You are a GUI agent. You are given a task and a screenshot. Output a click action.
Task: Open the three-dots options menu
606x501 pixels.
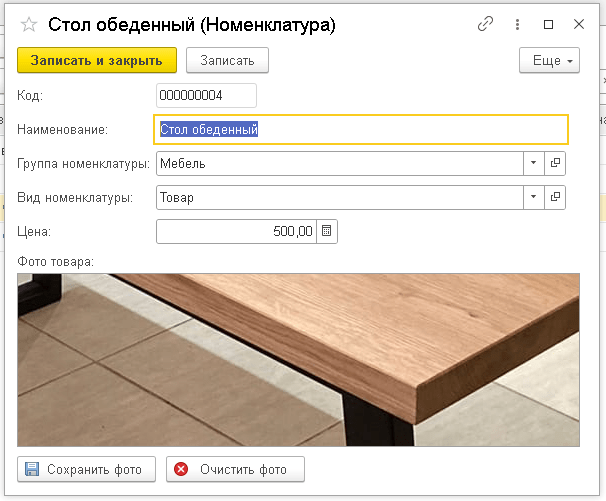point(517,24)
